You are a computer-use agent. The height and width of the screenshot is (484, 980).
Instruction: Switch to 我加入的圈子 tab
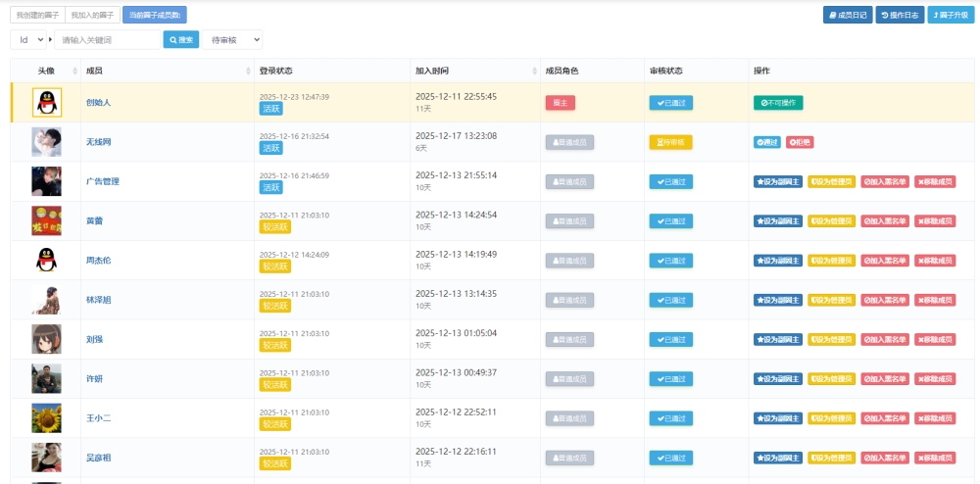93,15
